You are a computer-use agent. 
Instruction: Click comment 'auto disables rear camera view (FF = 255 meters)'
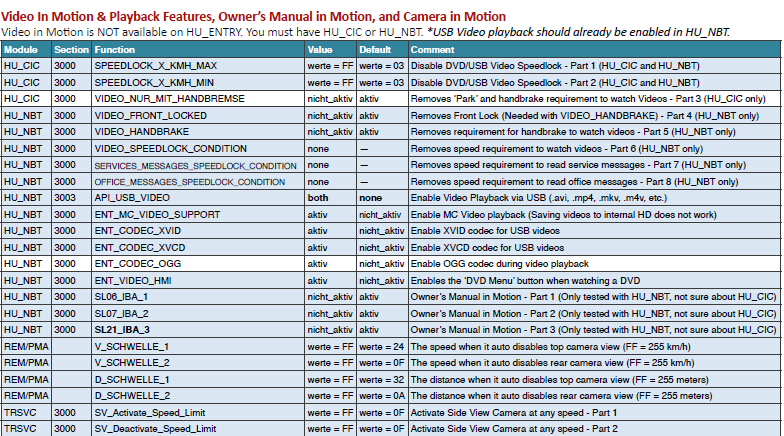[x=561, y=396]
